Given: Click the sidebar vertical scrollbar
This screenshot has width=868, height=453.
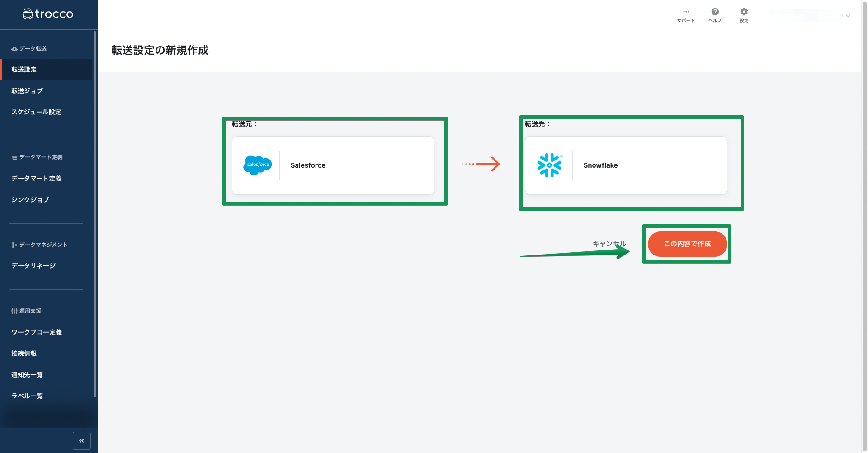Looking at the screenshot, I should (x=95, y=214).
